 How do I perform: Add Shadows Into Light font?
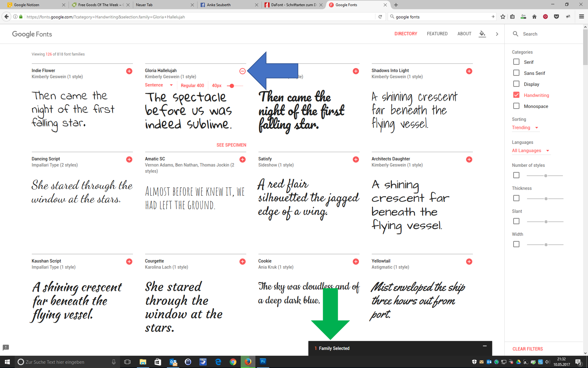pos(469,71)
